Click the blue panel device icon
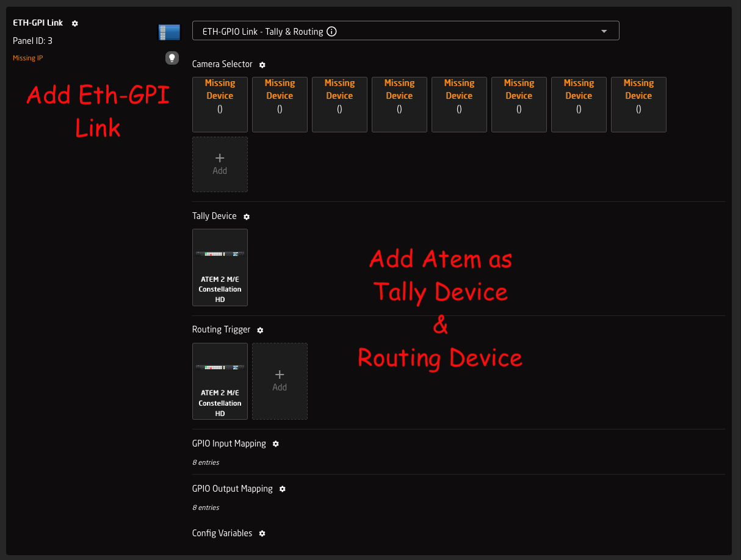Image resolution: width=741 pixels, height=560 pixels. tap(169, 32)
